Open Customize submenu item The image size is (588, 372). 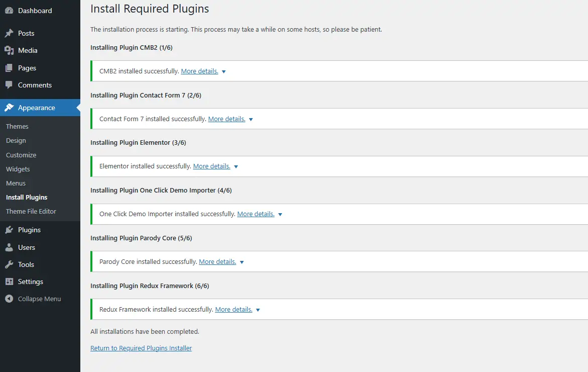(21, 155)
